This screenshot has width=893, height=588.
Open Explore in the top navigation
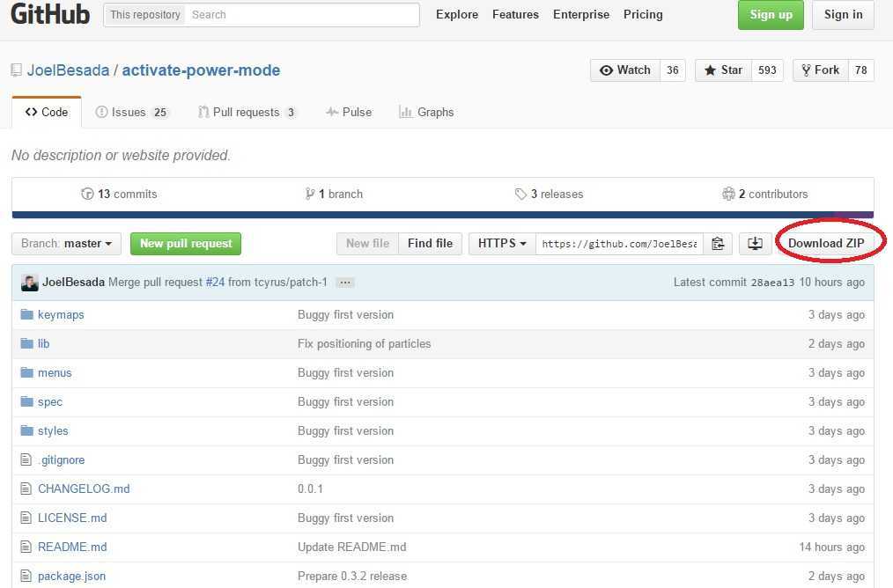(457, 15)
